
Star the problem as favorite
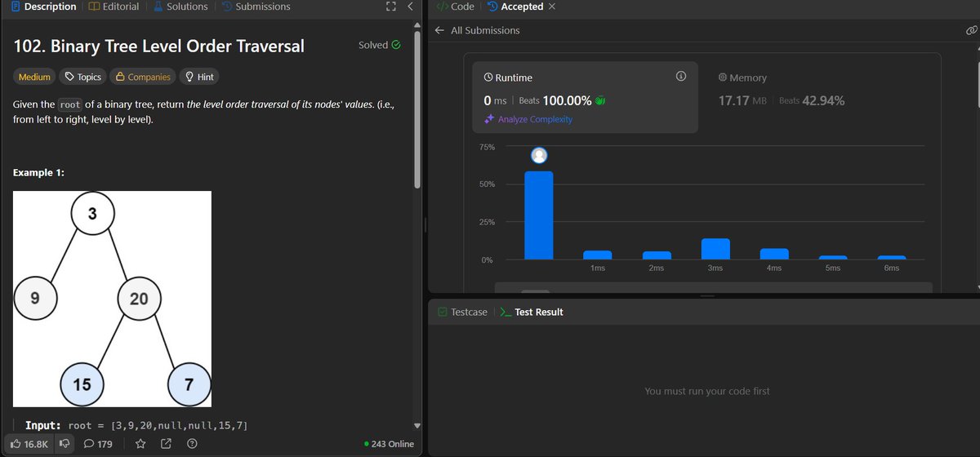(140, 444)
